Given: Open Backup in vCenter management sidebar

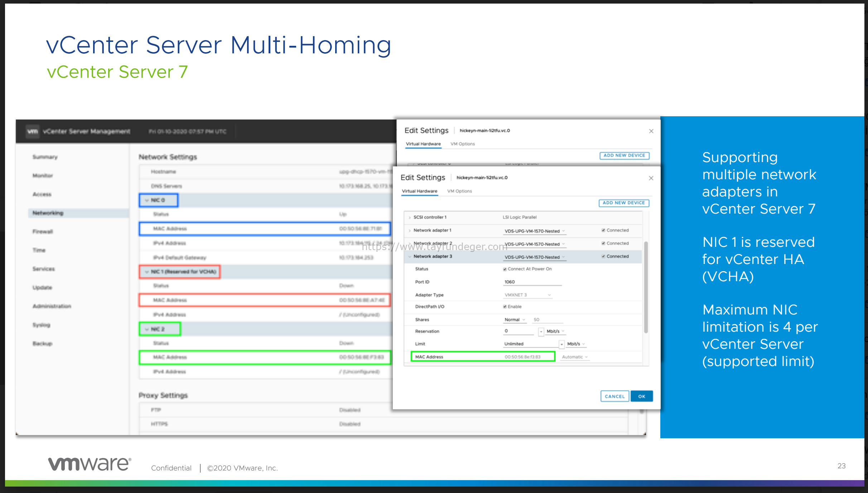Looking at the screenshot, I should coord(42,343).
